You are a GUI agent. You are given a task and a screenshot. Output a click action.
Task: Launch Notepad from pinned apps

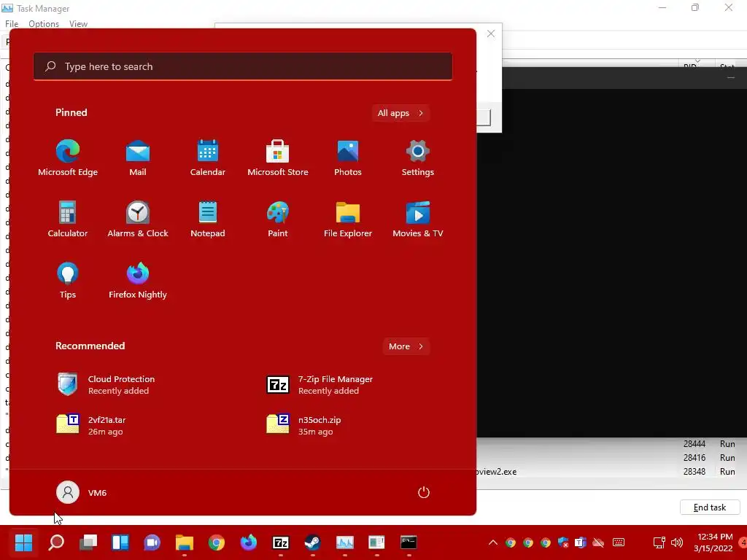[208, 219]
